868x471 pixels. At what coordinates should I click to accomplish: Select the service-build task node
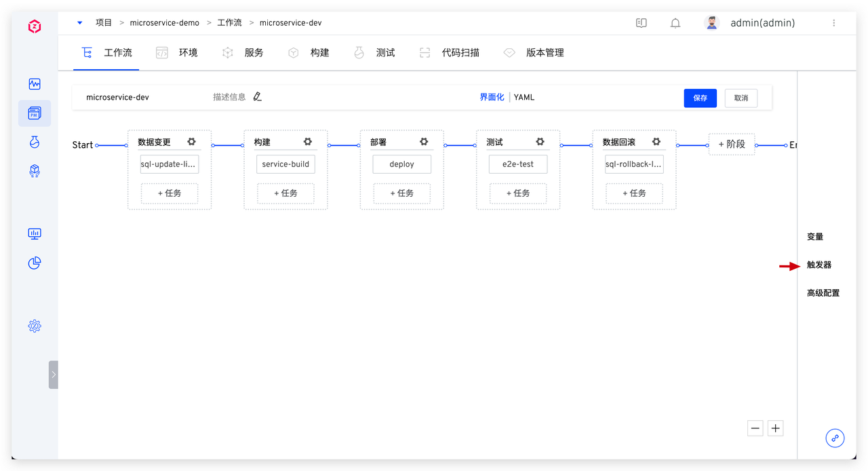point(285,164)
